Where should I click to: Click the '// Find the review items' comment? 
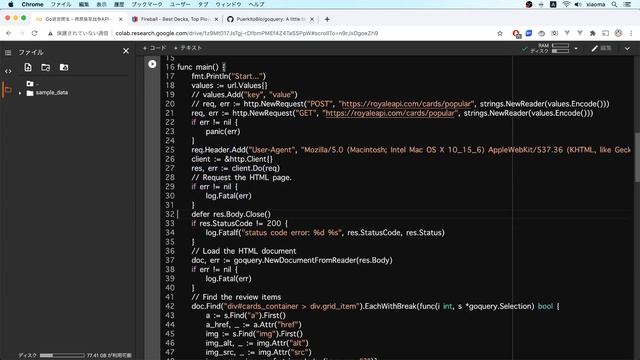pyautogui.click(x=236, y=297)
